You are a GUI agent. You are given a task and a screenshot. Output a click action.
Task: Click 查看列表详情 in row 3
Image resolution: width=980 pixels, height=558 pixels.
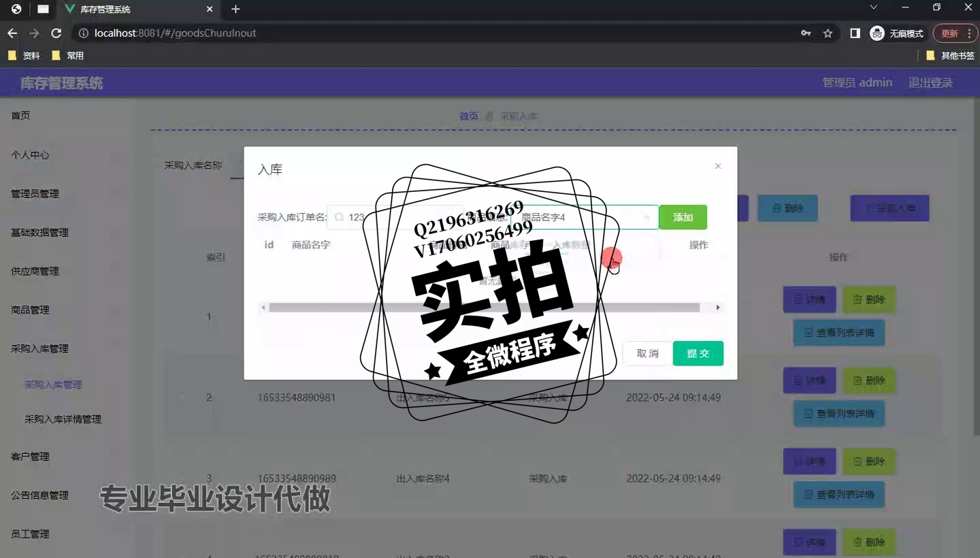click(839, 494)
